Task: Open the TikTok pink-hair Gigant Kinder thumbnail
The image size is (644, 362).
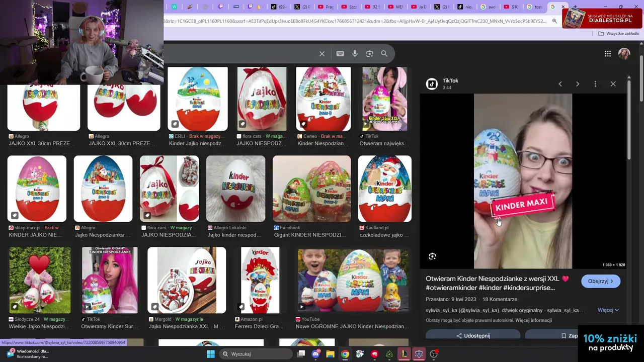Action: (110, 280)
